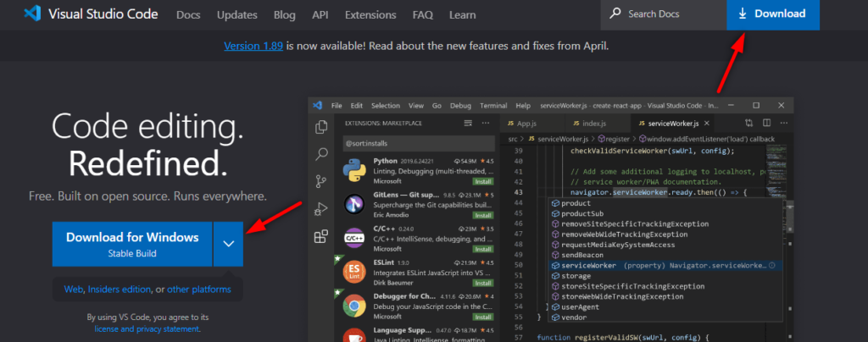This screenshot has height=342, width=868.
Task: Open the Debug menu
Action: point(460,106)
